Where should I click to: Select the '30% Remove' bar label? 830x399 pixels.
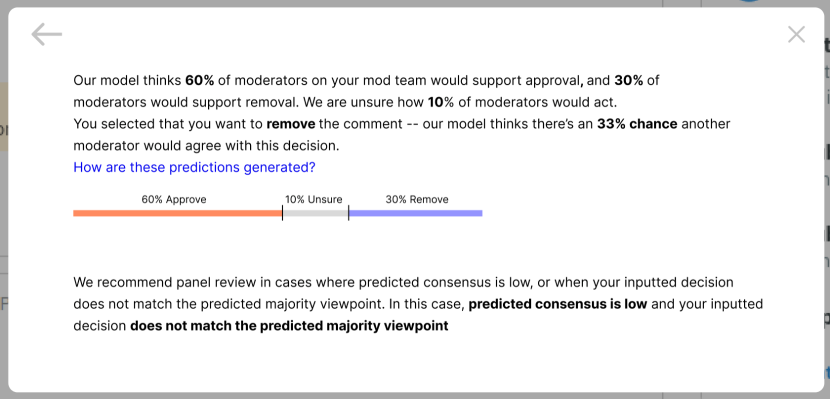(x=417, y=200)
